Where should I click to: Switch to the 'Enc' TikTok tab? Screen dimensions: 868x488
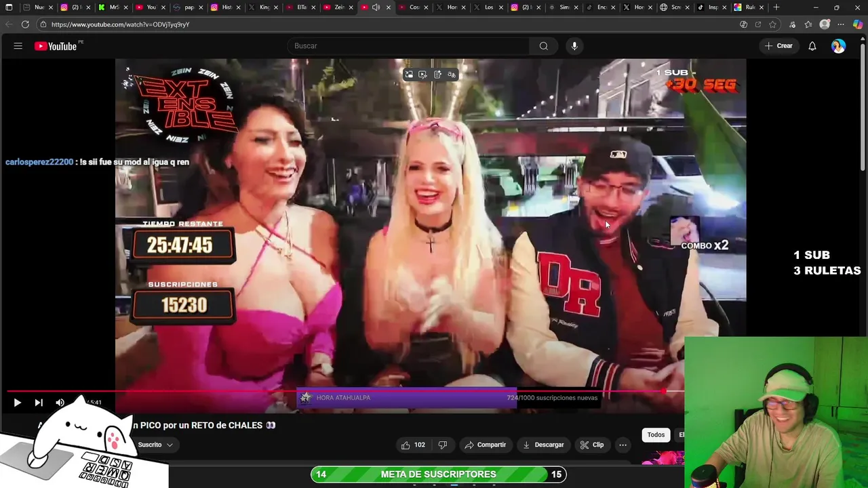[x=601, y=7]
